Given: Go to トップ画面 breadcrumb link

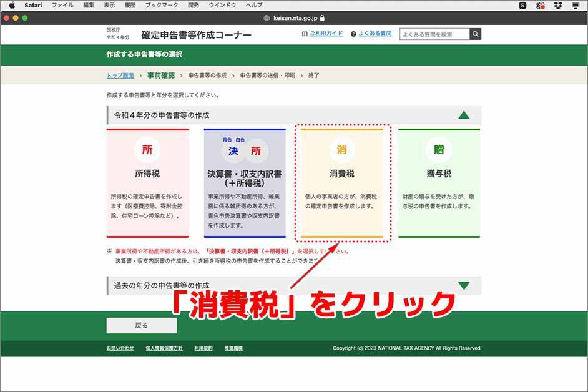Looking at the screenshot, I should pyautogui.click(x=120, y=76).
